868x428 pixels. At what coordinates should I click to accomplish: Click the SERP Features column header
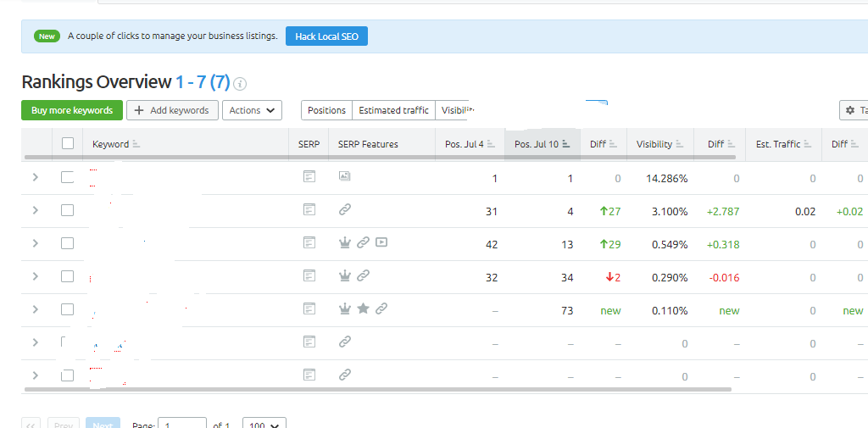368,144
